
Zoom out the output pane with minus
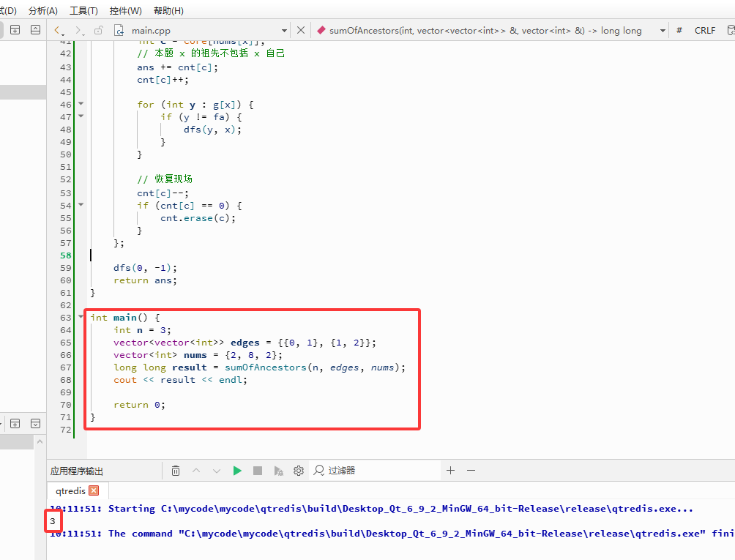pos(471,470)
